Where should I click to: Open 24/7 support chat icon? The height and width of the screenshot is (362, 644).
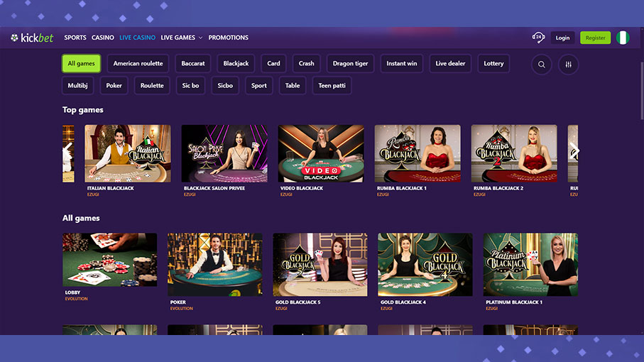(537, 38)
